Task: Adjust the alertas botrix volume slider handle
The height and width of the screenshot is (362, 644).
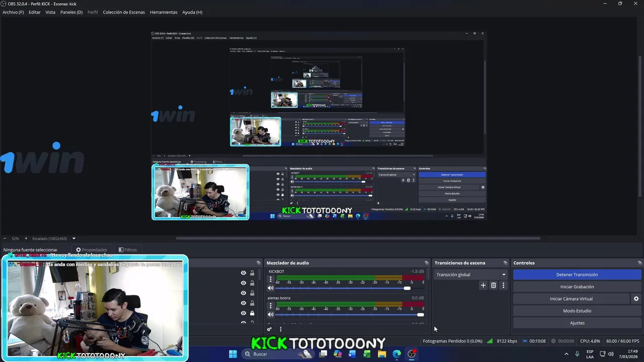Action: (x=421, y=315)
